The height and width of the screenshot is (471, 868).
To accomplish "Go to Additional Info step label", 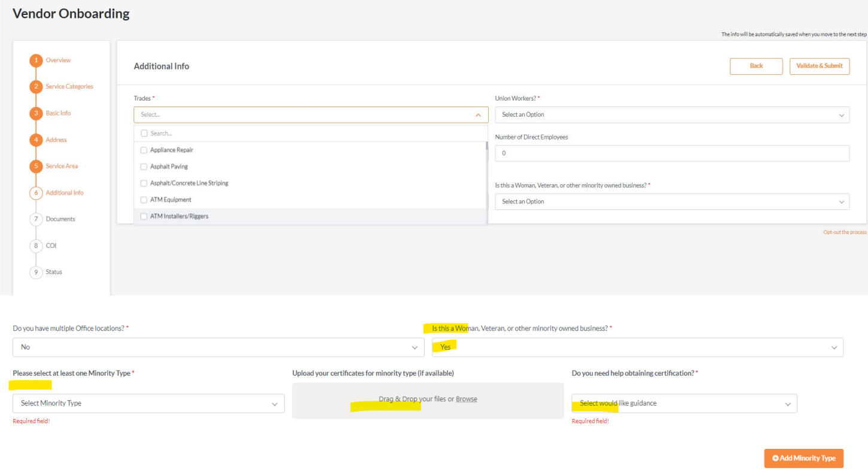I will pyautogui.click(x=65, y=193).
